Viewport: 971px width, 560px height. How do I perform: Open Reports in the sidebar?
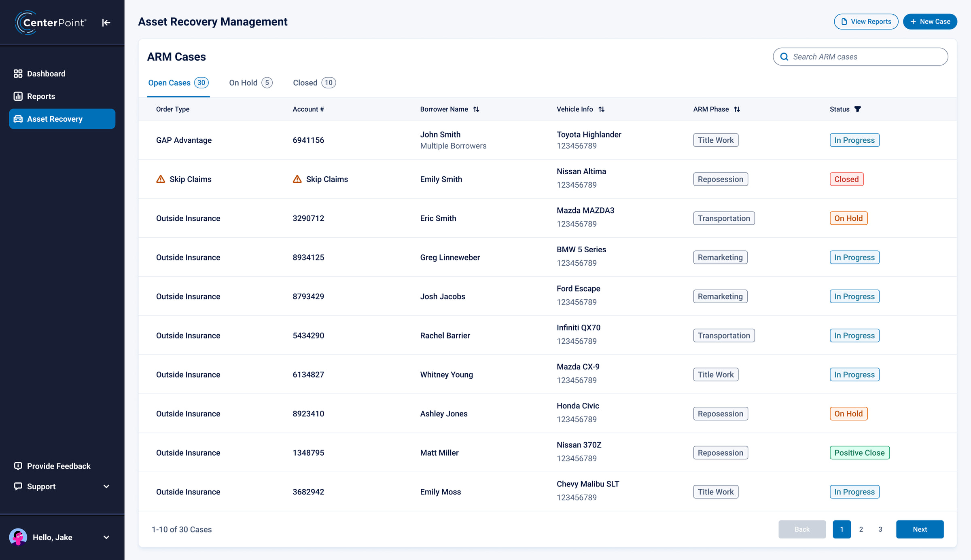click(x=62, y=96)
